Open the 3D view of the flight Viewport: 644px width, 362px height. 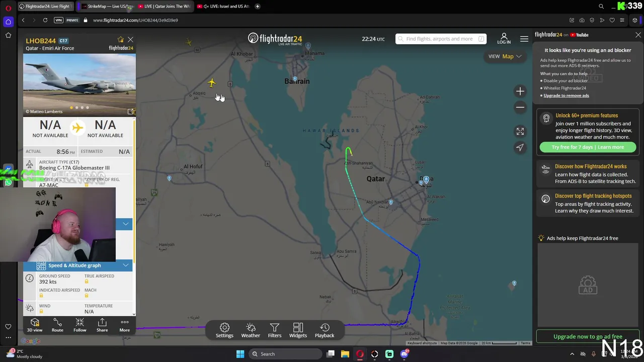35,325
